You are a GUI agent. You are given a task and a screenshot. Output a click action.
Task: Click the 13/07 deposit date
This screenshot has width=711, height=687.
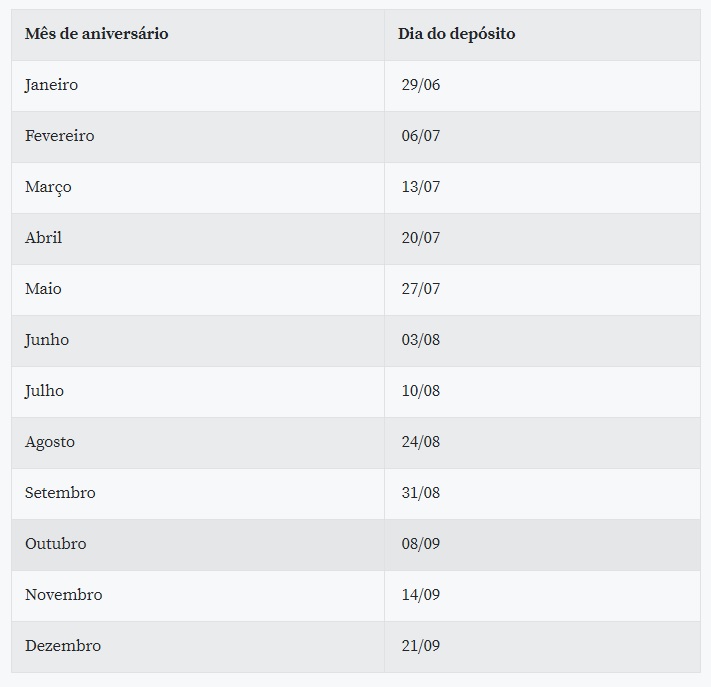tap(421, 187)
